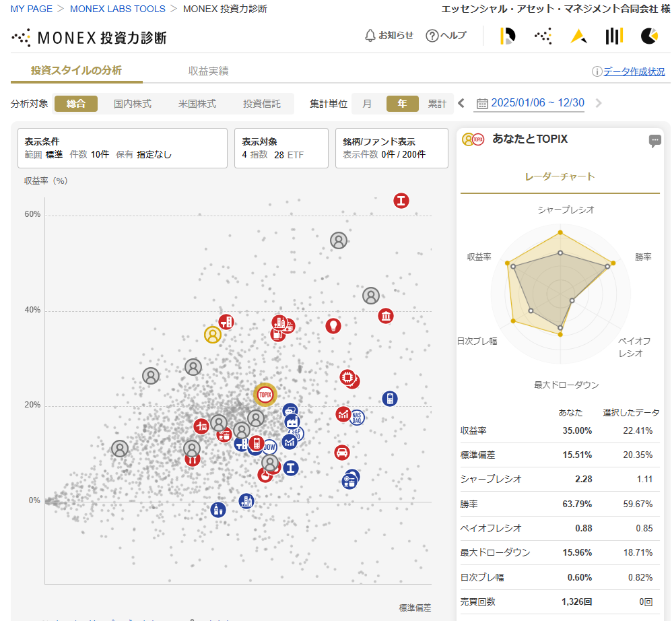Go to previous period with left chevron
The width and height of the screenshot is (672, 621).
[461, 103]
